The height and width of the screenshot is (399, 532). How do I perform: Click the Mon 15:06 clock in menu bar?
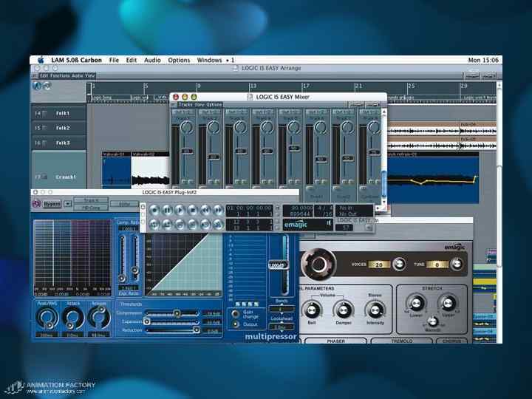(x=483, y=60)
